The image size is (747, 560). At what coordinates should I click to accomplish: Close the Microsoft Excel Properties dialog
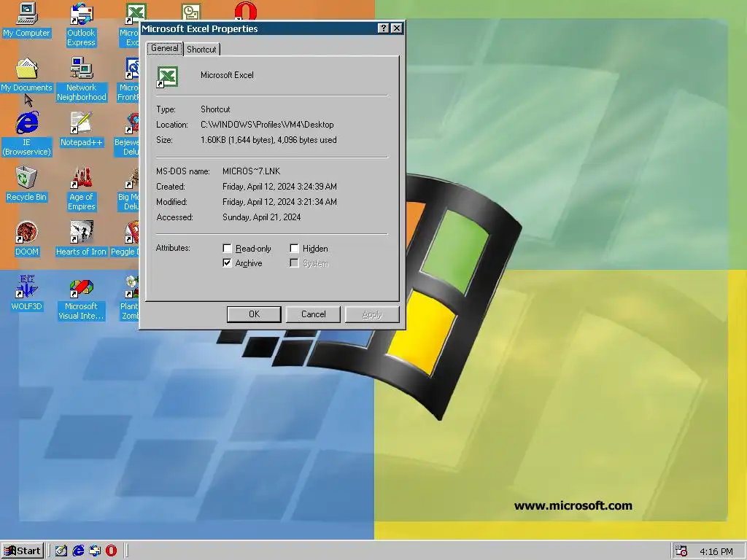click(396, 28)
